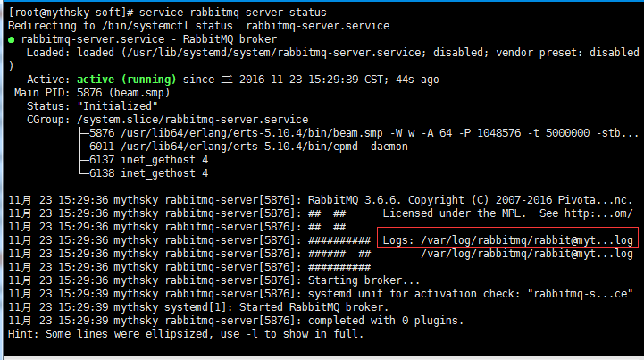Click the "Licensed under the MPL" text

456,213
